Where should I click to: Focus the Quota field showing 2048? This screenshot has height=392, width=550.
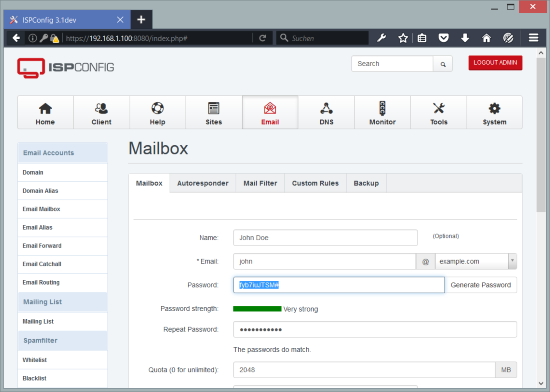click(364, 370)
